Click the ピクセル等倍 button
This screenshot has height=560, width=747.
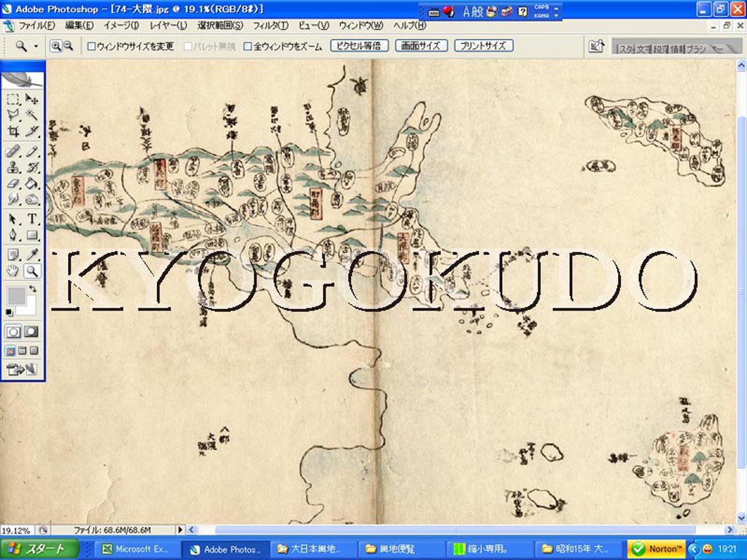(360, 46)
